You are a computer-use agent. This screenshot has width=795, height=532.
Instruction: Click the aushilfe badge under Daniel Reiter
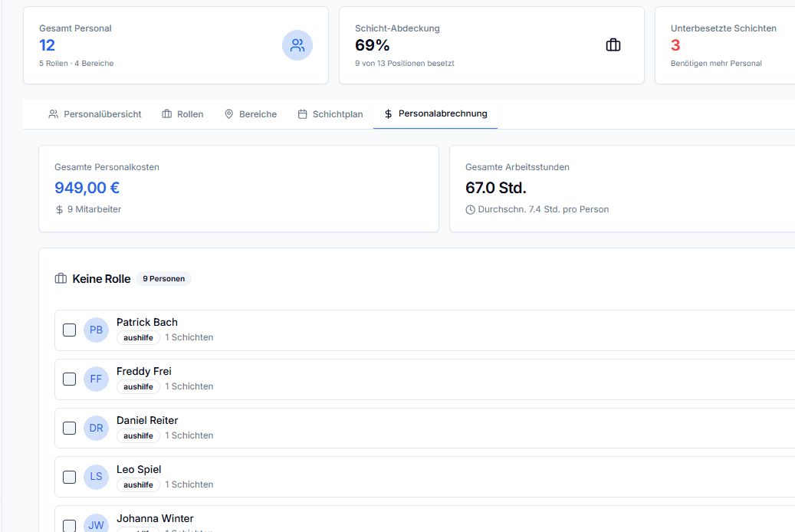click(139, 435)
